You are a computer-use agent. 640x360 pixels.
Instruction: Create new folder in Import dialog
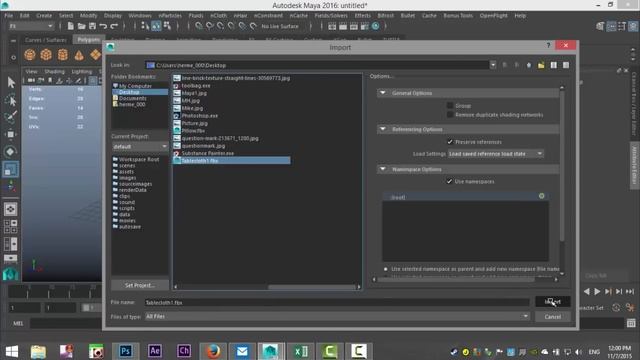pos(541,65)
